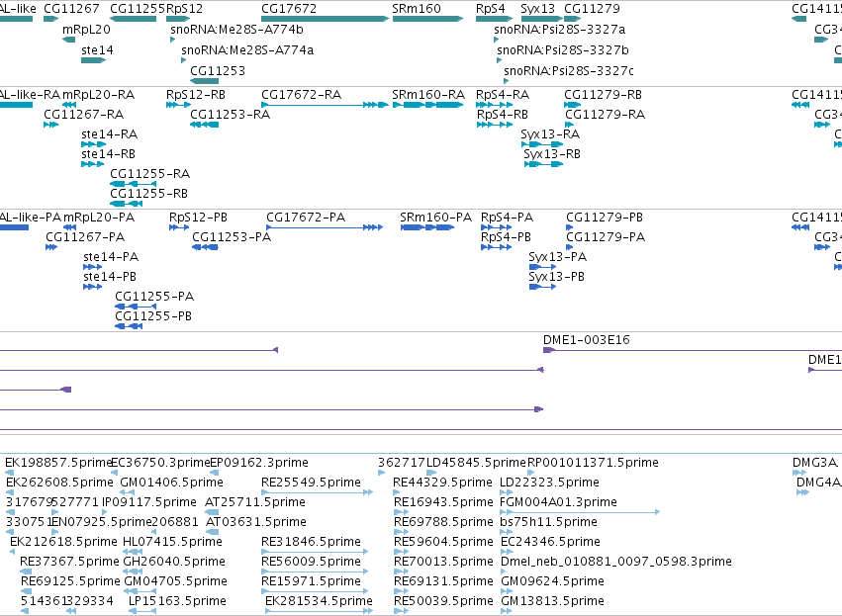Viewport: 842px width, 616px height.
Task: Select protein CG17672-PA
Action: (x=306, y=218)
